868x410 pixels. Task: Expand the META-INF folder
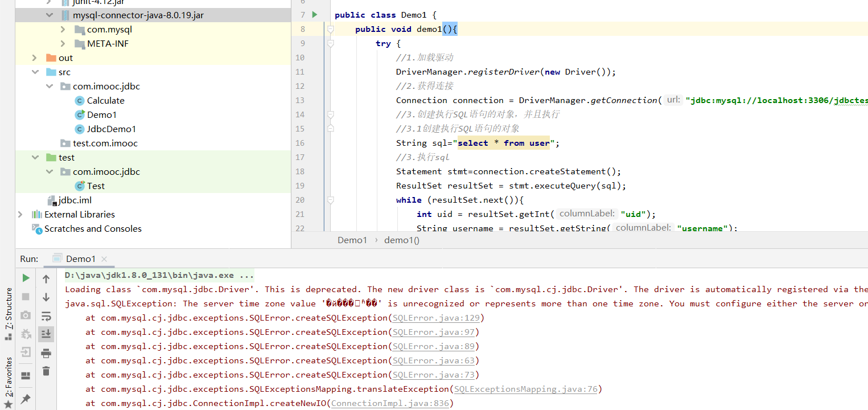click(63, 43)
